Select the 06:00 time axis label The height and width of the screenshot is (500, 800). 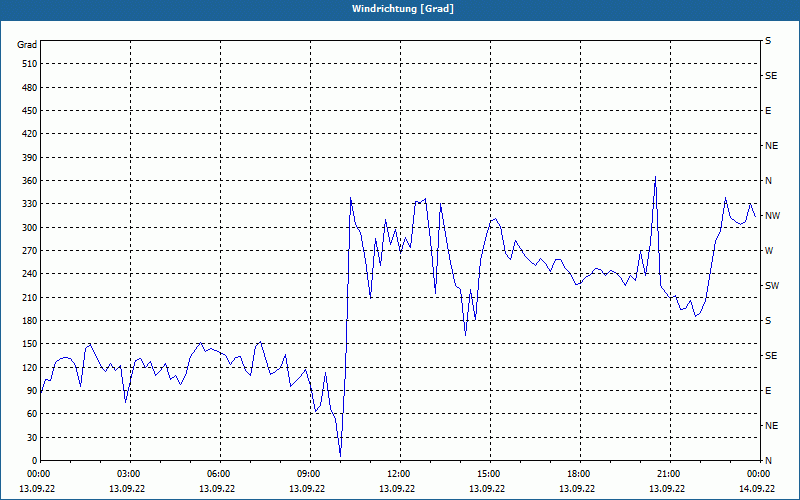218,473
